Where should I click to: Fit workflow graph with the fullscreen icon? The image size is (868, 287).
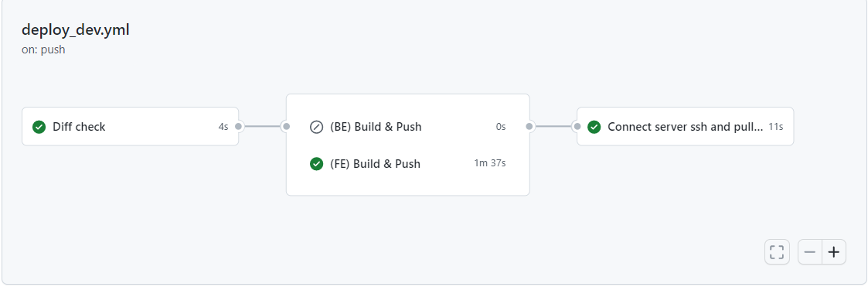(x=777, y=253)
